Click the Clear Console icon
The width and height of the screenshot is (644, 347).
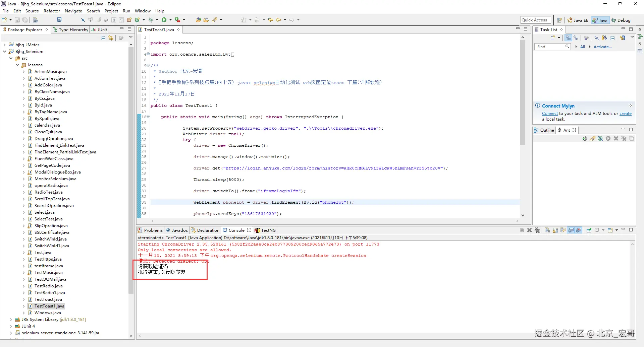pos(547,230)
